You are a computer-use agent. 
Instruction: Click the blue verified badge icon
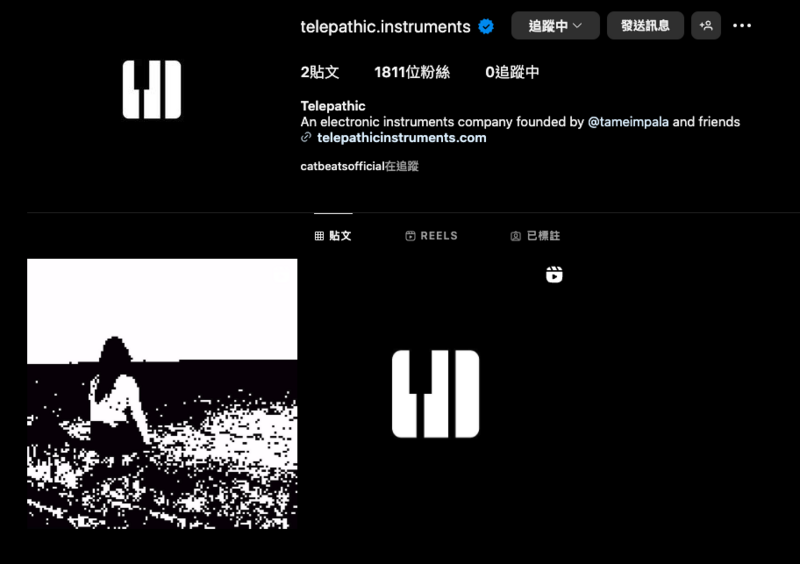click(486, 26)
